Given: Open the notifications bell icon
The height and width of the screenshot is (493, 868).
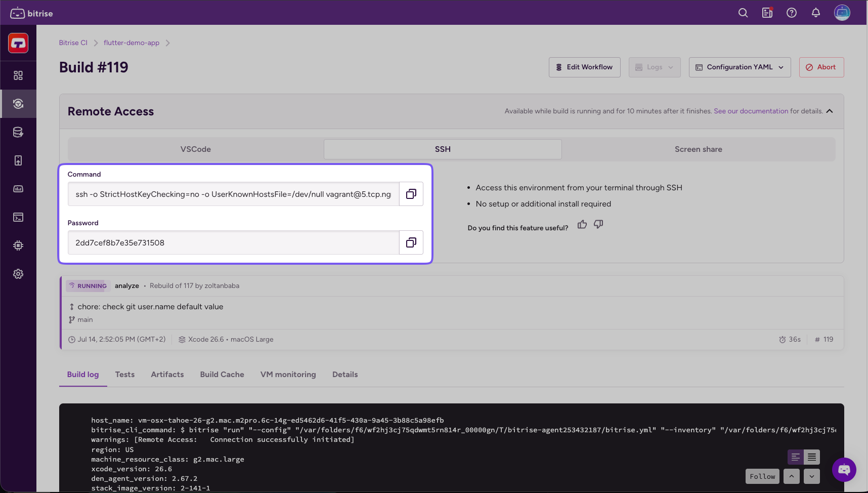Looking at the screenshot, I should click(x=816, y=13).
